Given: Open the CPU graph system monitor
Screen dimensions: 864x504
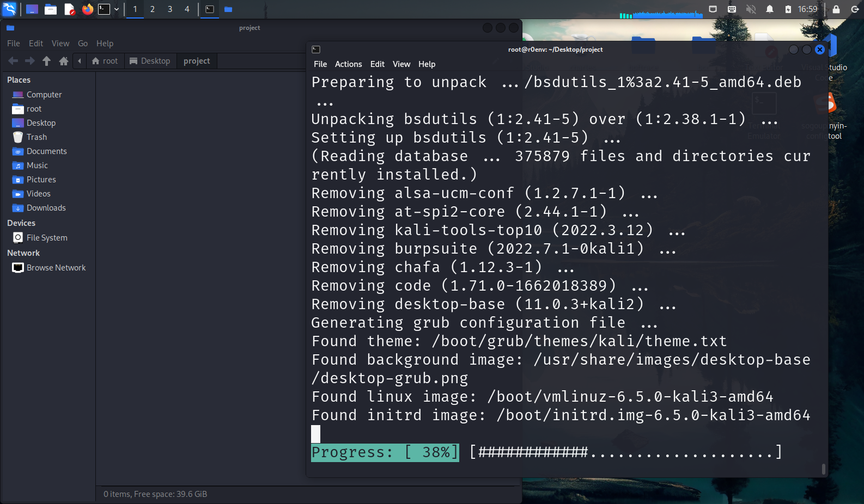Looking at the screenshot, I should 661,10.
